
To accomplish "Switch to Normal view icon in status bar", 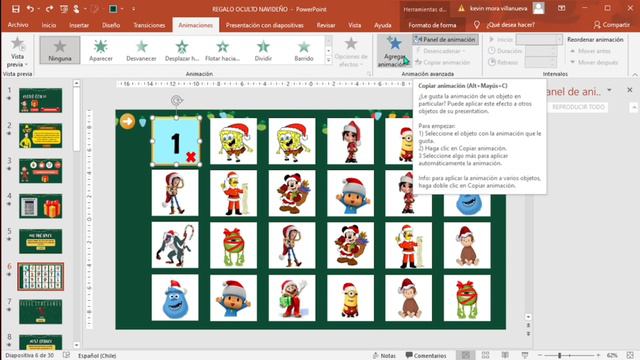I will 466,356.
